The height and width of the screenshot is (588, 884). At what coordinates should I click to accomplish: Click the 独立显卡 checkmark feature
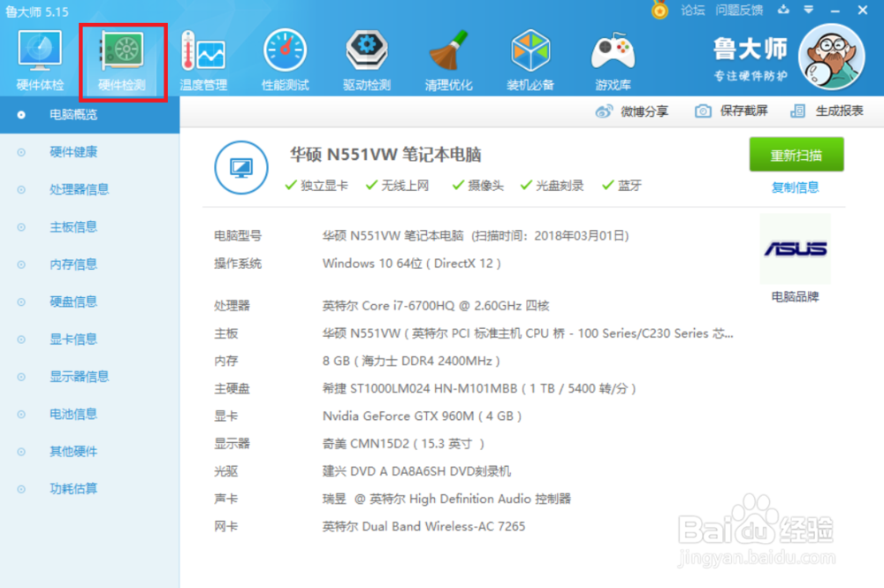coord(316,186)
